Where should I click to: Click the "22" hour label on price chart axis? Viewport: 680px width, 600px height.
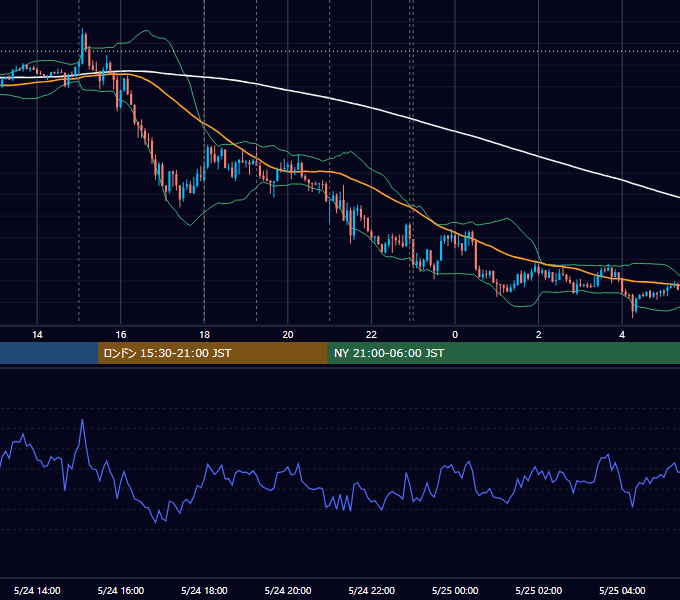tap(371, 335)
